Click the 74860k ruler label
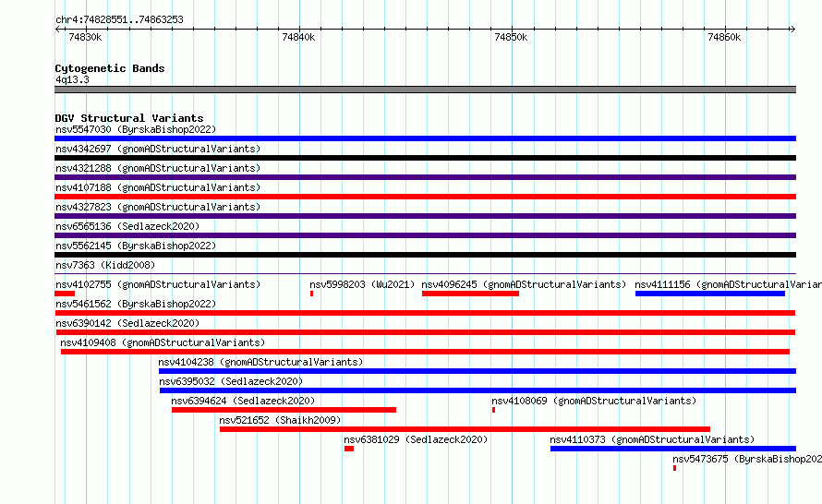Image resolution: width=822 pixels, height=504 pixels. [724, 37]
